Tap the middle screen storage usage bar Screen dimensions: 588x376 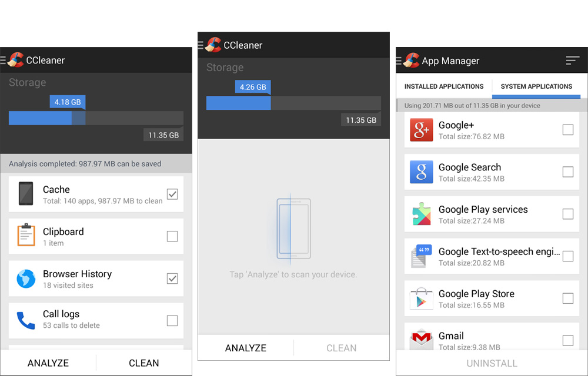[x=293, y=103]
